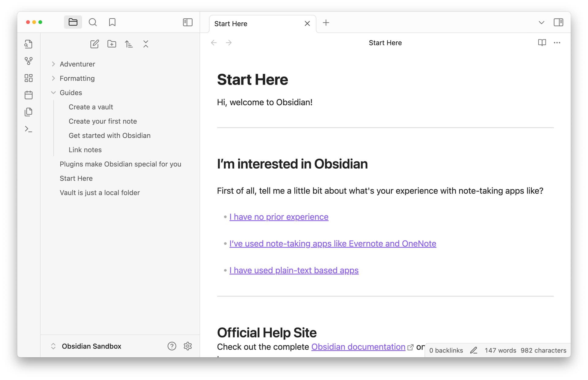Image resolution: width=588 pixels, height=380 pixels.
Task: Navigate forward in note history
Action: click(228, 43)
